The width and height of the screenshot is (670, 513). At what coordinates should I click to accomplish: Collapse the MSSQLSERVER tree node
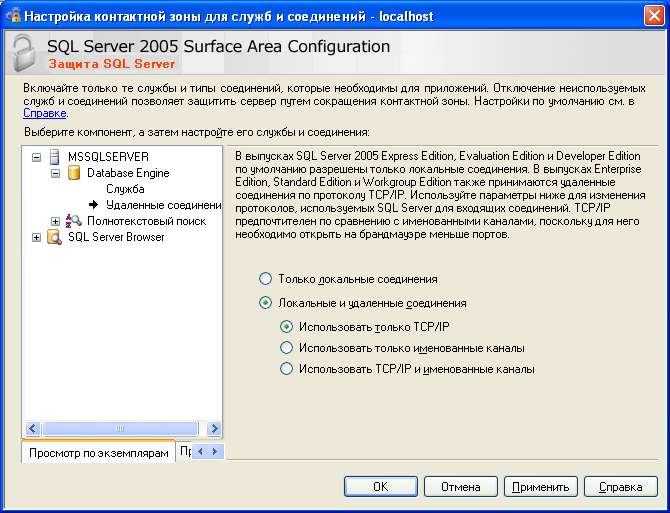tap(37, 157)
